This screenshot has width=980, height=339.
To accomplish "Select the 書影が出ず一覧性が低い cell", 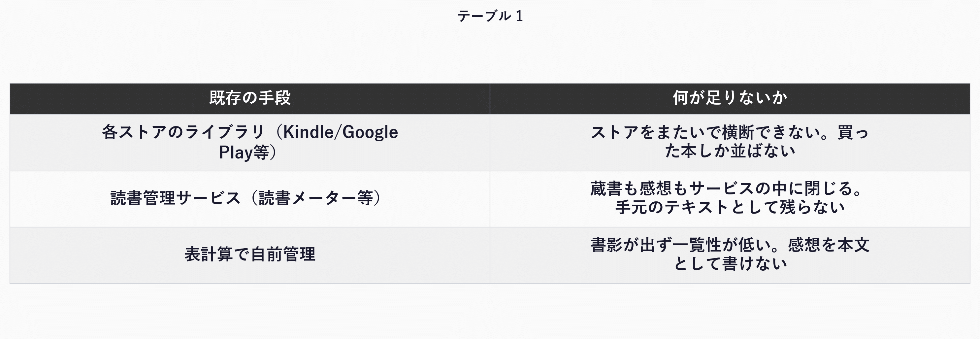I will 730,255.
